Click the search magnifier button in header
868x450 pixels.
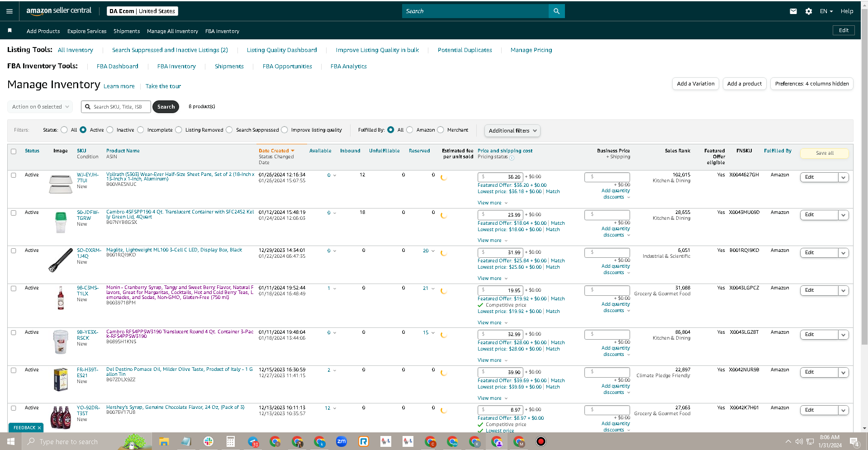[x=556, y=11]
